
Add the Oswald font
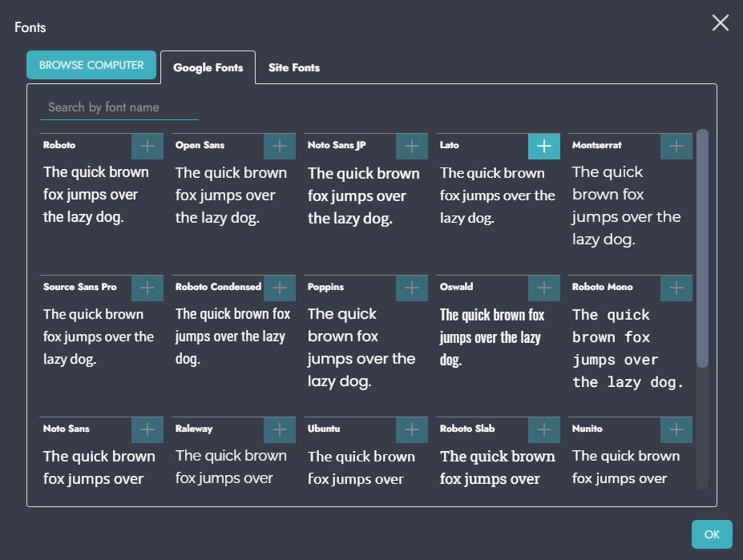pos(543,288)
